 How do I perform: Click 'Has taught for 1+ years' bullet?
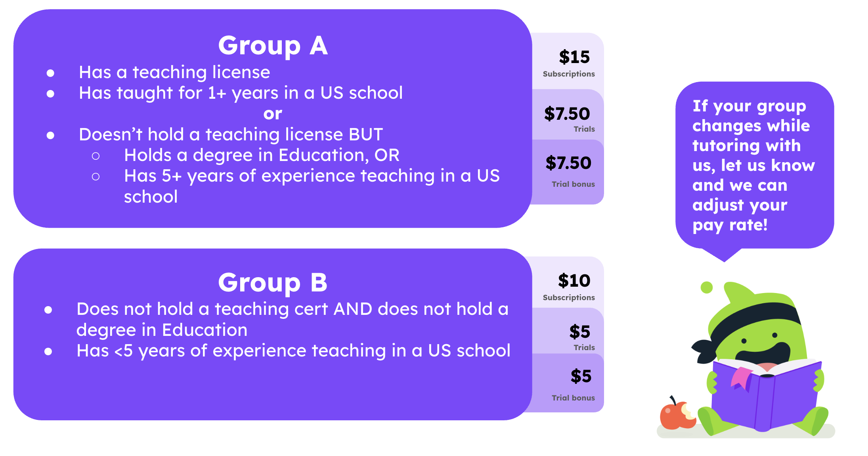[x=241, y=93]
